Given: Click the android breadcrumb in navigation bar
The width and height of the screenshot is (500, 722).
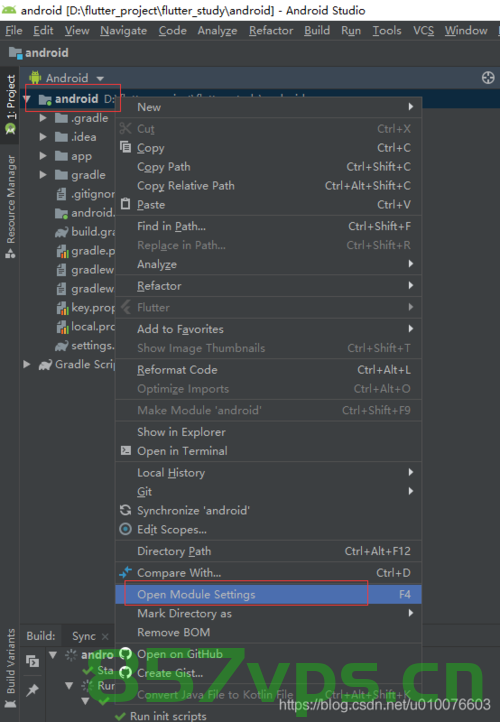Looking at the screenshot, I should [39, 53].
